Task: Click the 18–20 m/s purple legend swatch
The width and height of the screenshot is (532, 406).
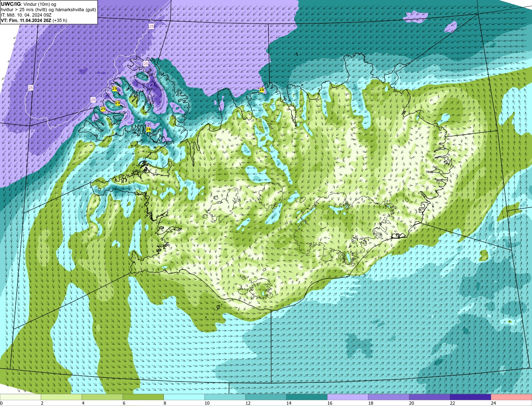Action: click(389, 397)
